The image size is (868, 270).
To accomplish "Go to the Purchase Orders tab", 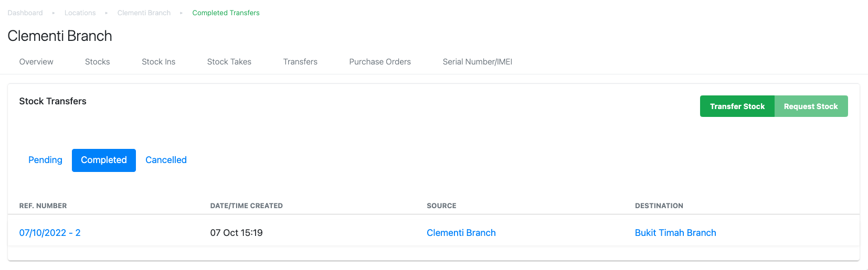I will point(380,62).
